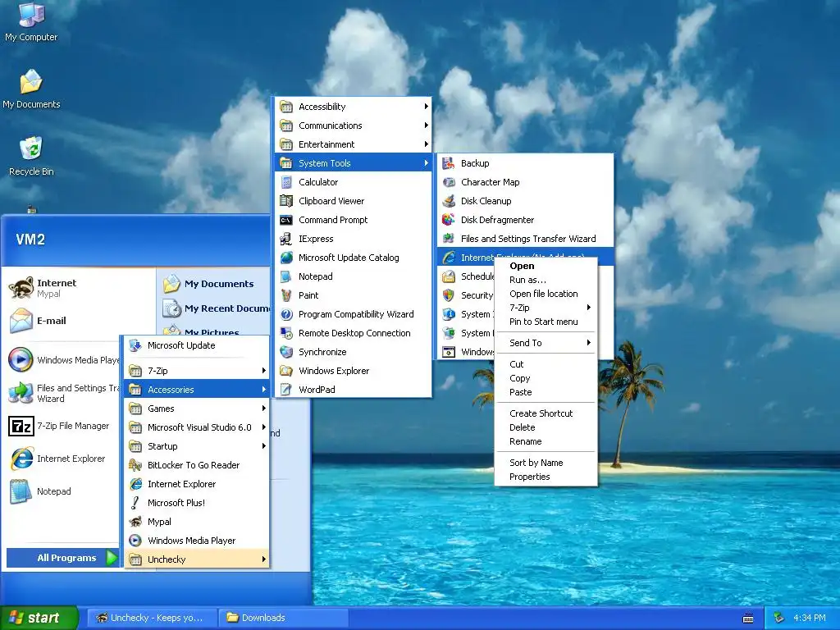The image size is (840, 630).
Task: Open IExpress in Accessories menu
Action: tap(353, 239)
